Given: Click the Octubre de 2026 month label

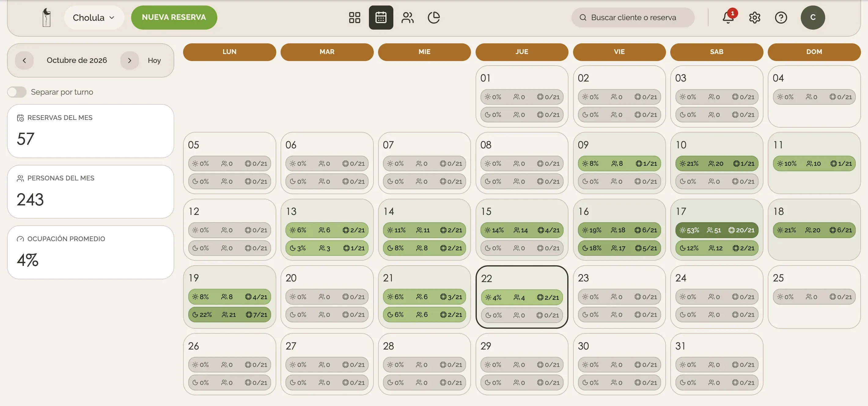Looking at the screenshot, I should pyautogui.click(x=77, y=61).
